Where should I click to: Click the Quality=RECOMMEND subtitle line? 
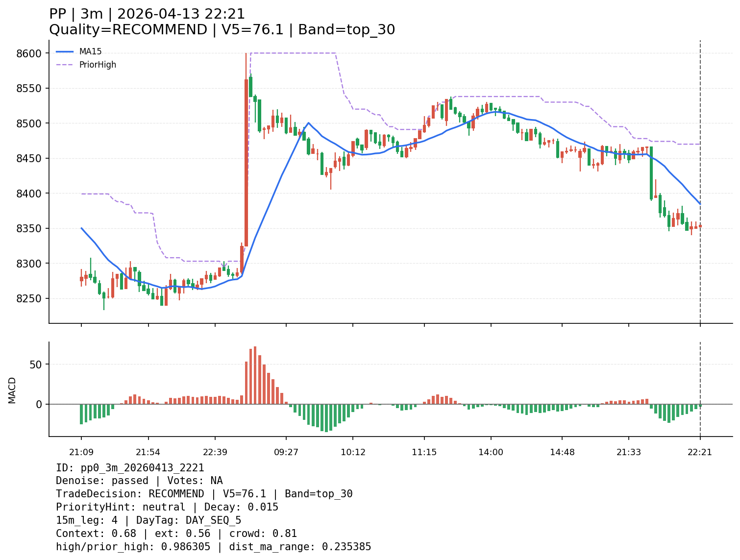pos(222,30)
